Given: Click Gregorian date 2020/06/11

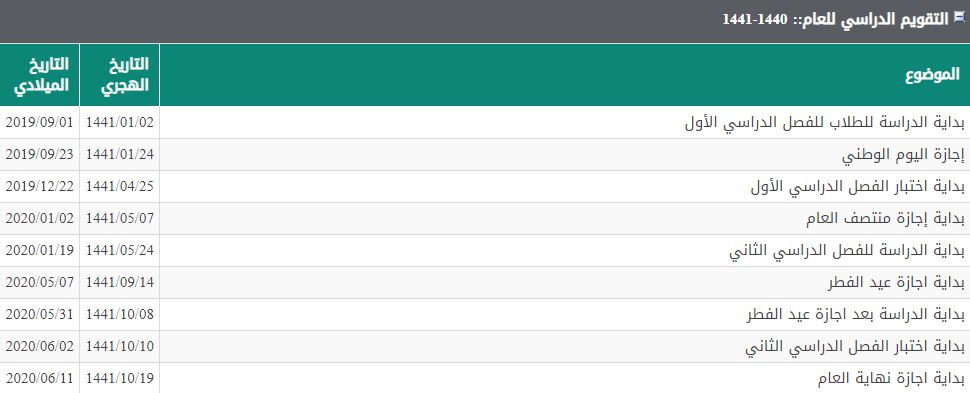Looking at the screenshot, I should tap(40, 378).
